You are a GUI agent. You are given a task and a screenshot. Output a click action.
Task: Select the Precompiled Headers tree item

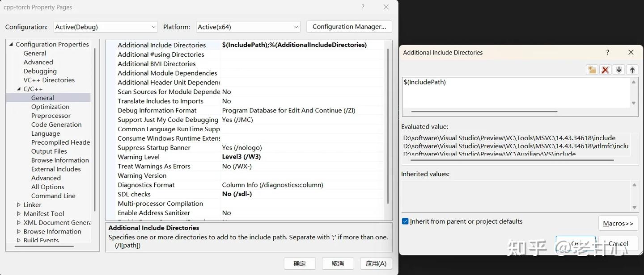tap(60, 142)
